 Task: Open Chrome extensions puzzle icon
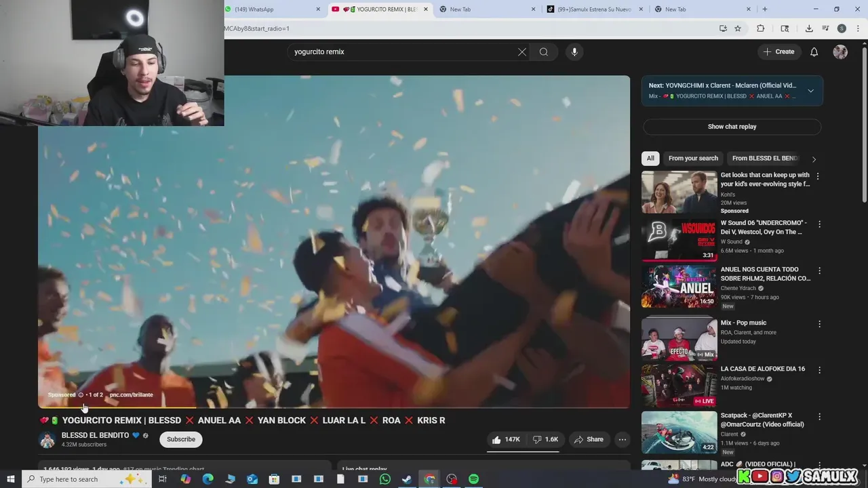coord(760,28)
